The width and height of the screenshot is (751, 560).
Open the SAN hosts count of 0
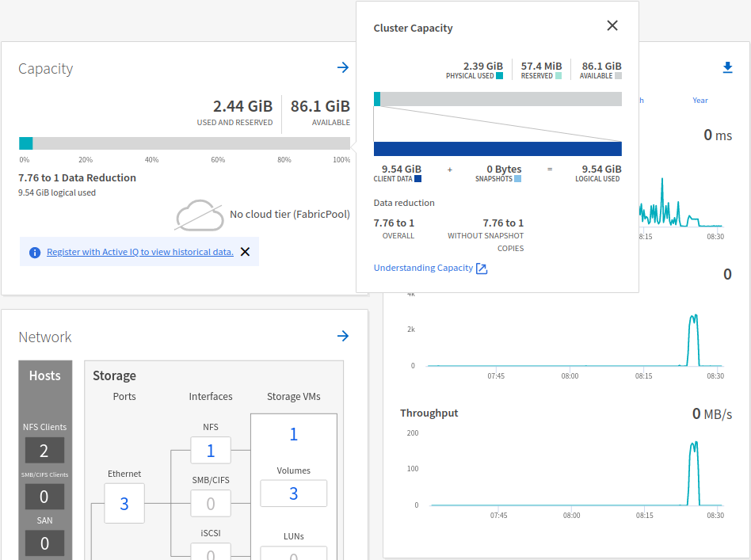click(x=44, y=543)
